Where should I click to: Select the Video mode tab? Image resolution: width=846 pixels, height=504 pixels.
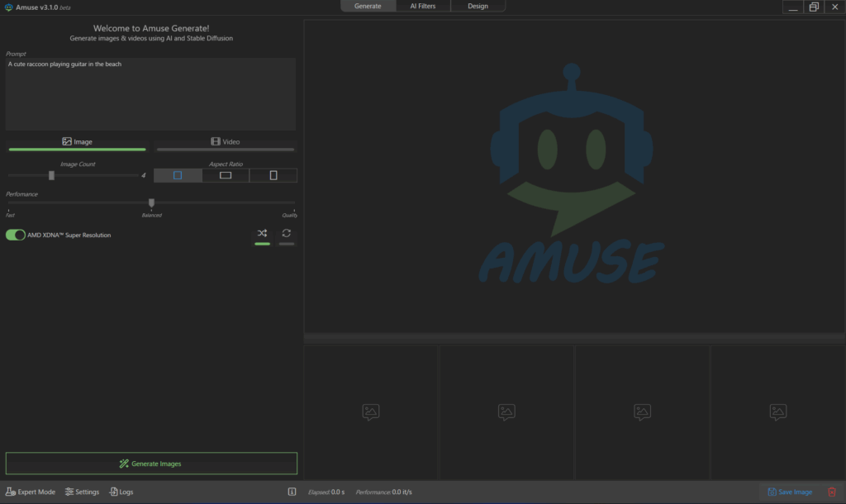226,142
